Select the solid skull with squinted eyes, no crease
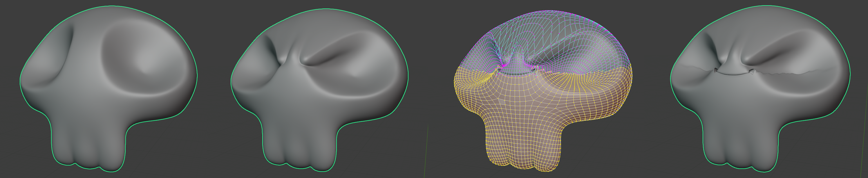The image size is (868, 178). 319,90
